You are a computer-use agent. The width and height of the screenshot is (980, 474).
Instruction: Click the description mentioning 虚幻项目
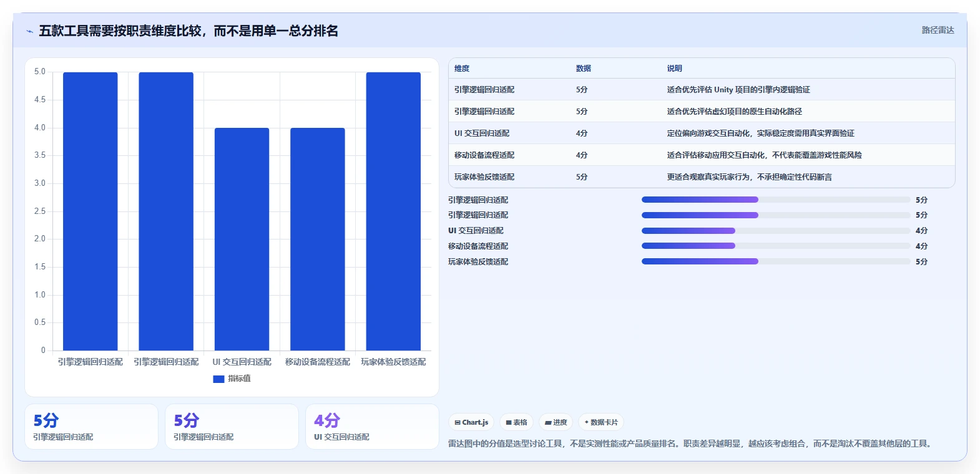tap(734, 112)
